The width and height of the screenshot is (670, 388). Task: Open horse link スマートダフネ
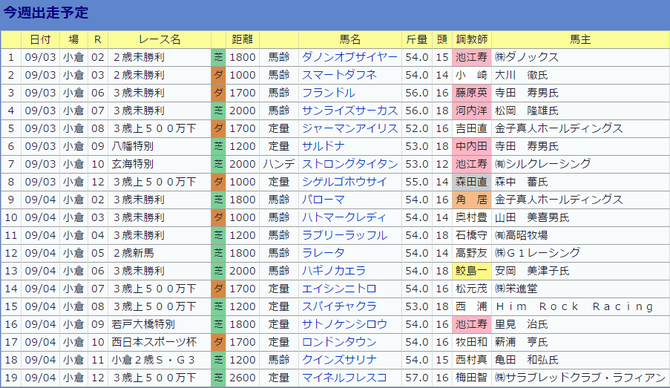339,75
